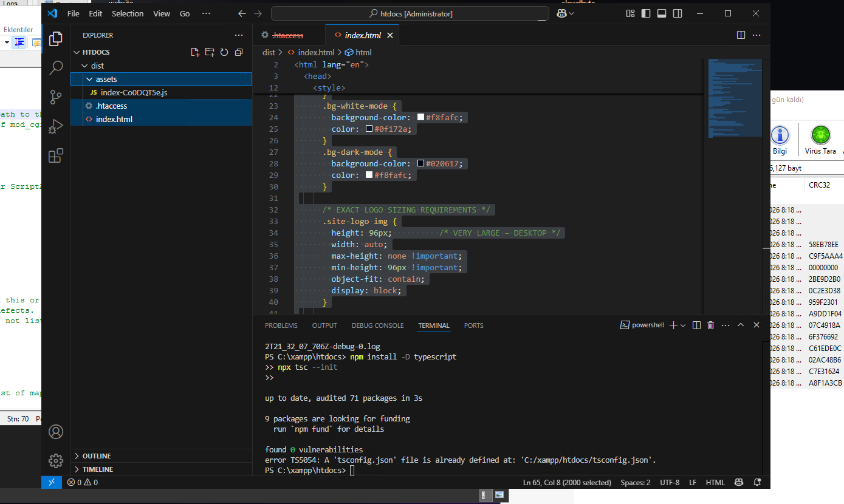Go back with the navigation arrow
Image resolution: width=844 pixels, height=504 pixels.
(x=242, y=13)
